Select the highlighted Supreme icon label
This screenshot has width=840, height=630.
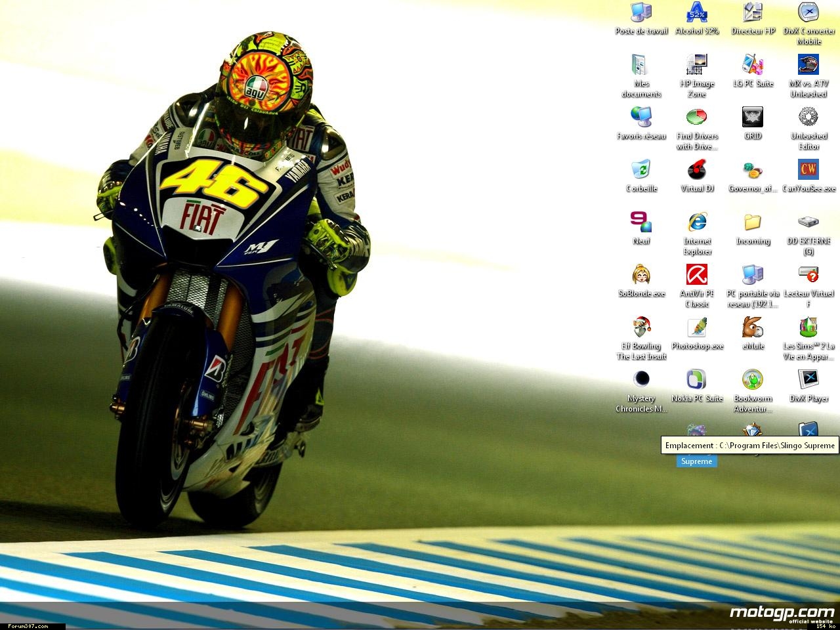[696, 461]
